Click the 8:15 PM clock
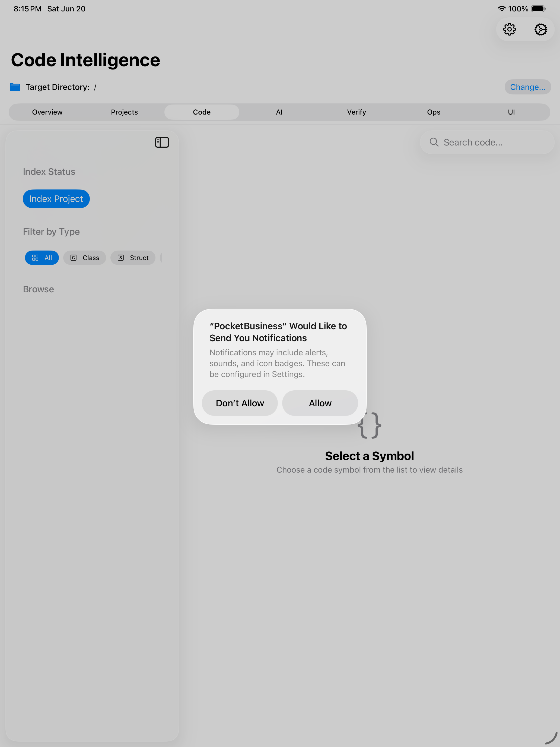The width and height of the screenshot is (560, 747). coord(28,9)
